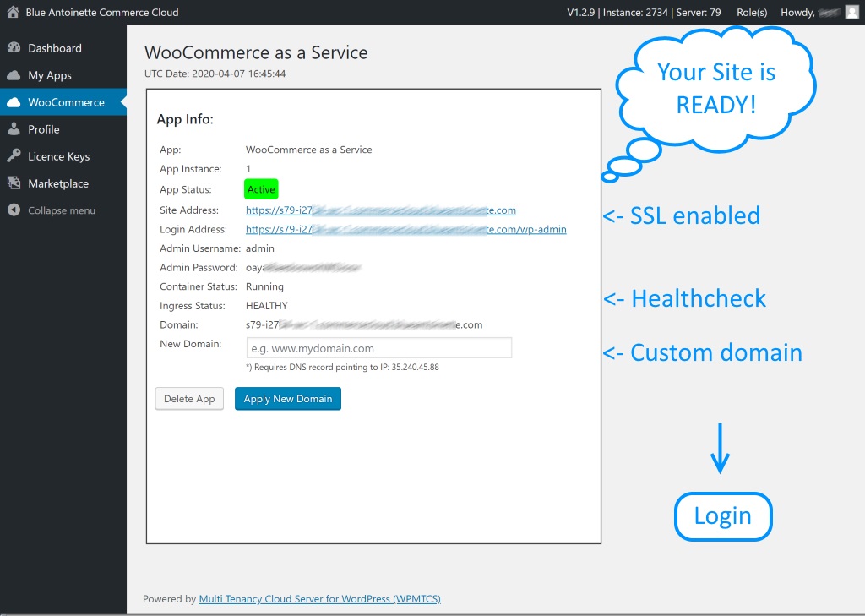865x616 pixels.
Task: Click the App value WooCommerce as a Service
Action: (309, 150)
